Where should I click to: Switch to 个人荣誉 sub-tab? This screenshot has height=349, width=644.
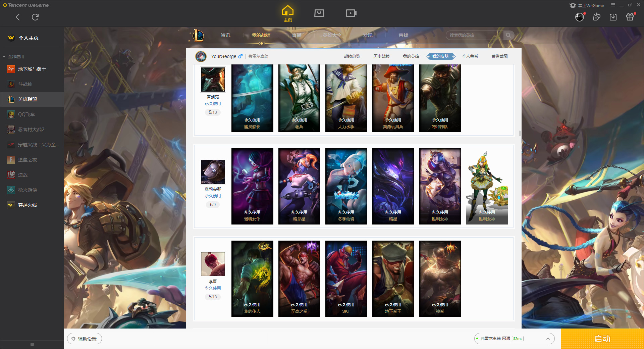click(470, 56)
